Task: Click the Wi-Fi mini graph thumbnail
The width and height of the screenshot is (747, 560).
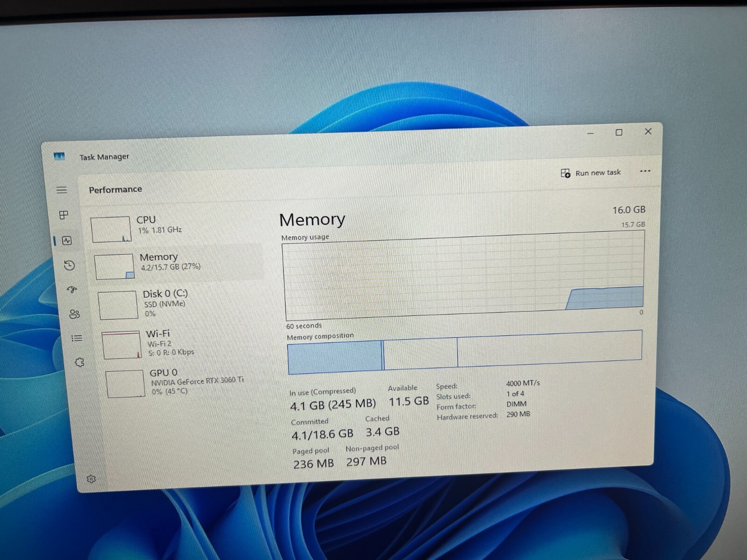Action: pyautogui.click(x=121, y=345)
